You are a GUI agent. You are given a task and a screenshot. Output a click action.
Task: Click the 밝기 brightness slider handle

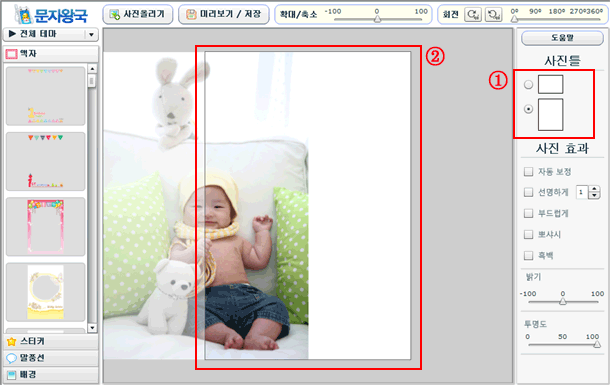(563, 301)
